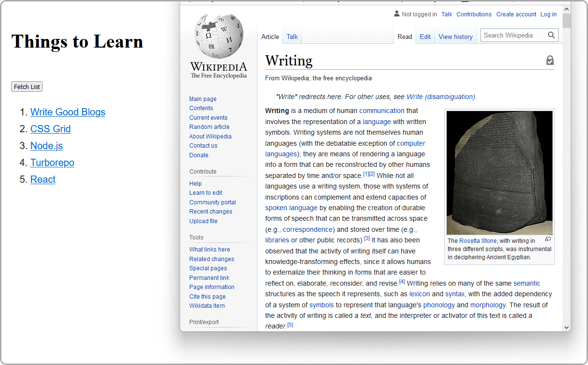The height and width of the screenshot is (365, 588).
Task: Select the Read tab
Action: click(x=405, y=37)
